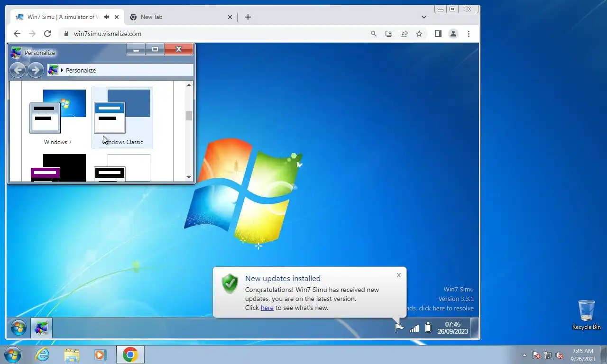Click the simulator Show Desktop strip
Viewport: 607px width, 364px height.
pos(474,328)
